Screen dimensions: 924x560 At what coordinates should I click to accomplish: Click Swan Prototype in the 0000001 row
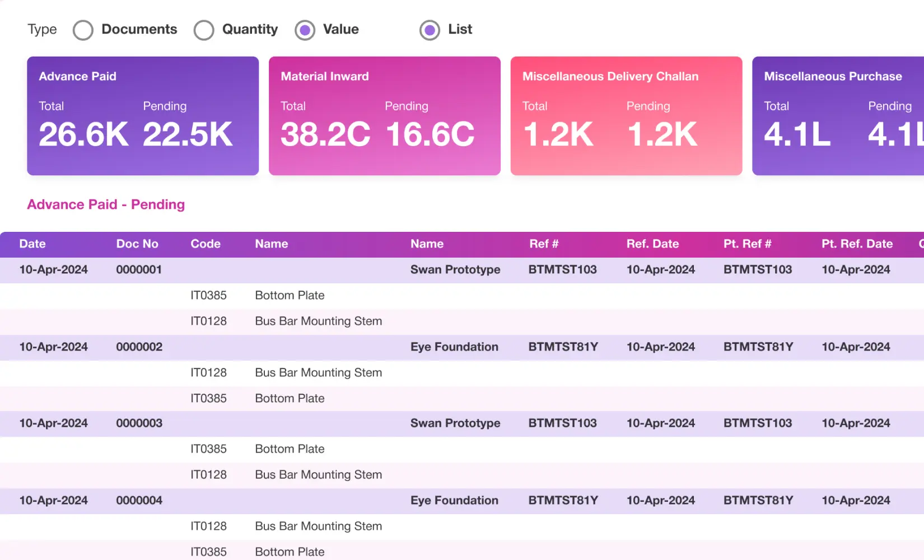(x=455, y=270)
